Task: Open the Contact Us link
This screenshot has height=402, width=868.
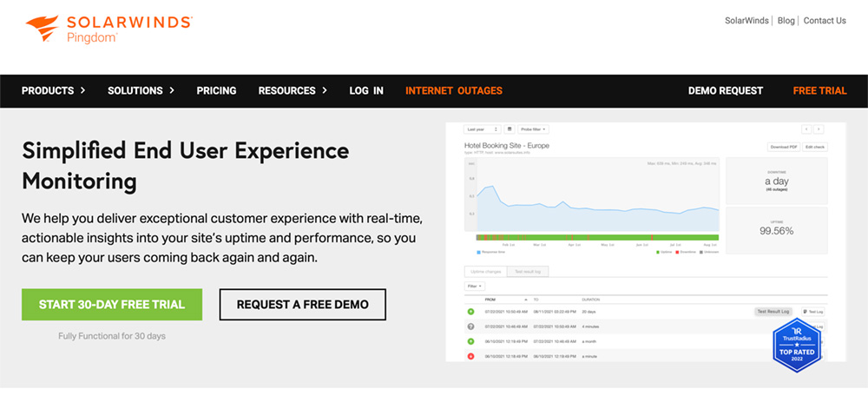Action: tap(825, 21)
